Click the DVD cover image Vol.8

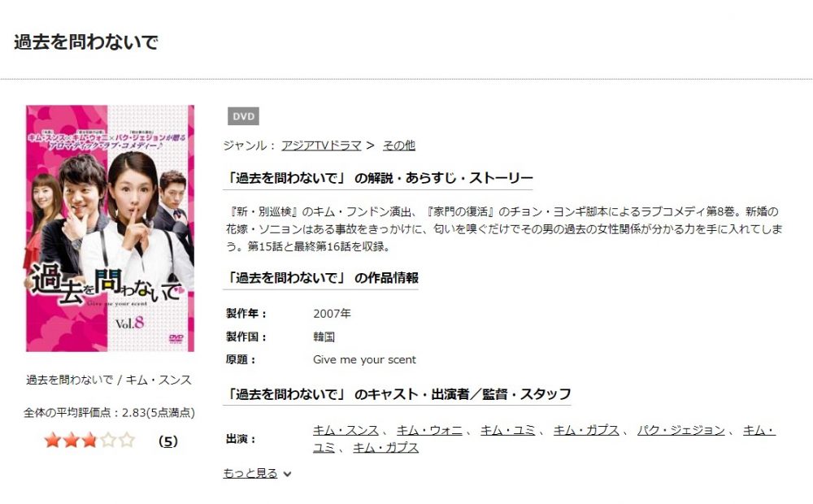click(110, 228)
